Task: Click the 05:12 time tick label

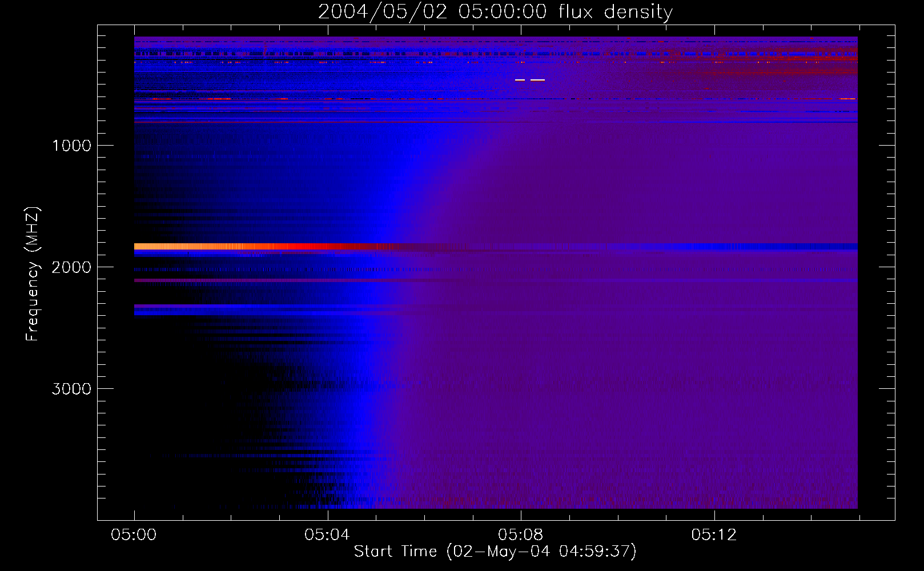Action: 714,534
